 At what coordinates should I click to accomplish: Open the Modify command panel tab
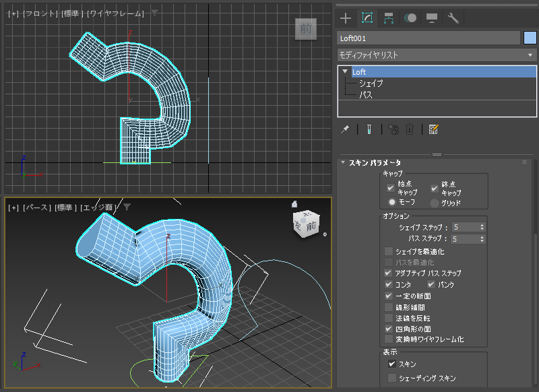367,18
